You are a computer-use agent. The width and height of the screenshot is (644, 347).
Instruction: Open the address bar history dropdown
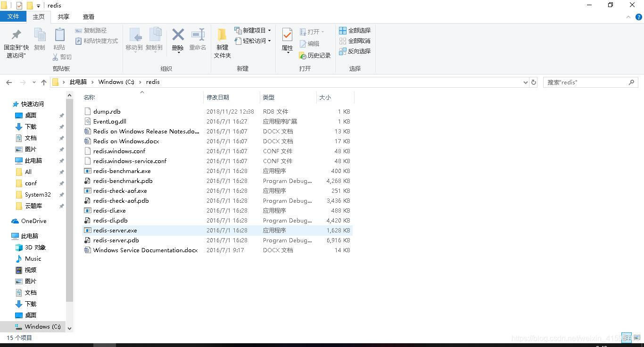[x=526, y=82]
